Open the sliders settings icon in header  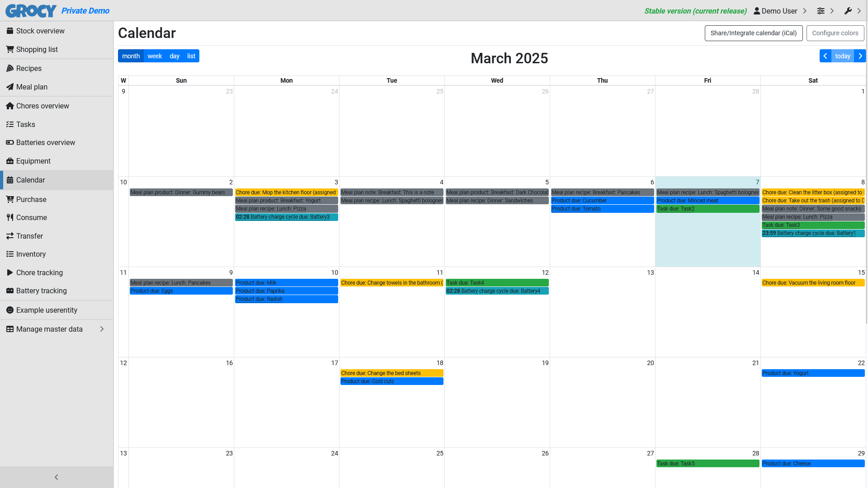821,11
